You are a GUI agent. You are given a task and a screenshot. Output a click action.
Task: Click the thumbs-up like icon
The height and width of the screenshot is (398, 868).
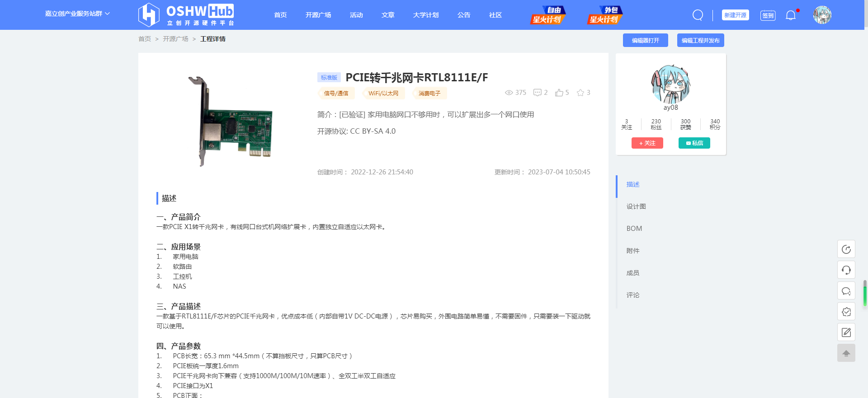[559, 93]
